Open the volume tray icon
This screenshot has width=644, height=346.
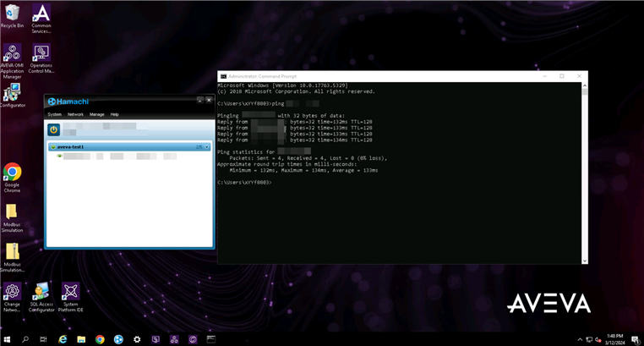[x=598, y=340]
